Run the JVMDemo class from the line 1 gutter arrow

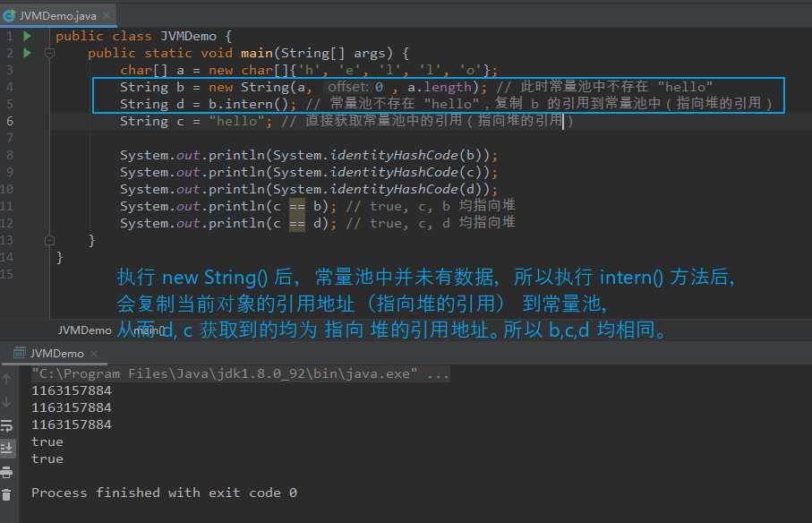(27, 36)
